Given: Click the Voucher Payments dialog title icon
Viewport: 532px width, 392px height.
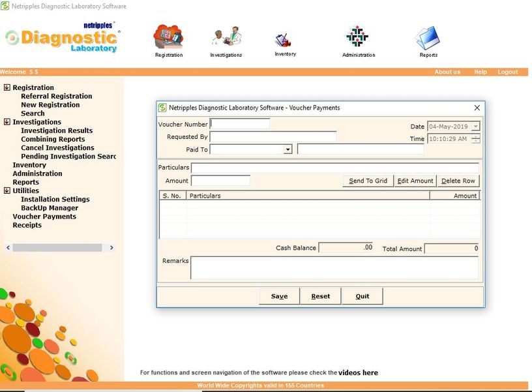Looking at the screenshot, I should 162,108.
